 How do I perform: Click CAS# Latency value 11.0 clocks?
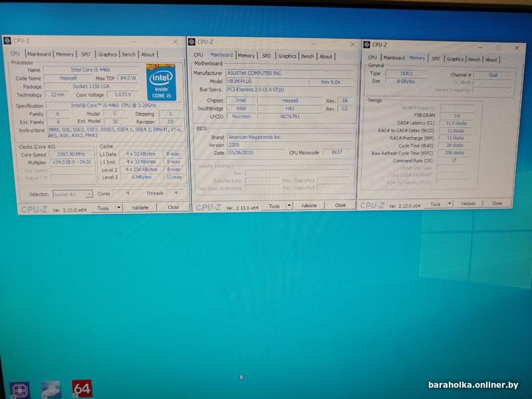point(456,124)
